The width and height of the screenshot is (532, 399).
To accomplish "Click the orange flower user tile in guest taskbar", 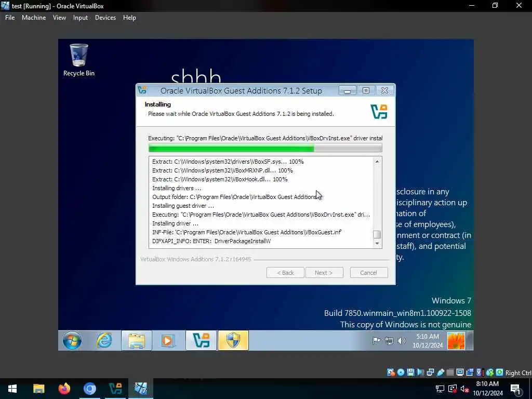I will pyautogui.click(x=456, y=341).
